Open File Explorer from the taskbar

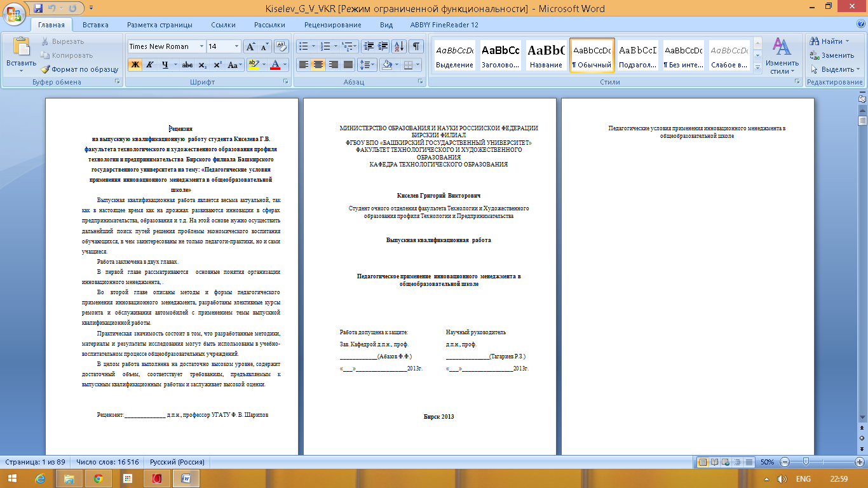[x=69, y=478]
